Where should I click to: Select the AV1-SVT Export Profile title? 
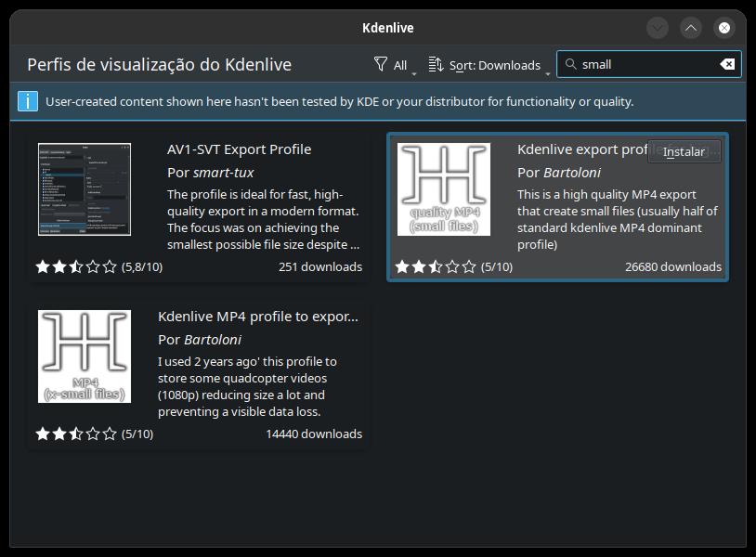239,149
